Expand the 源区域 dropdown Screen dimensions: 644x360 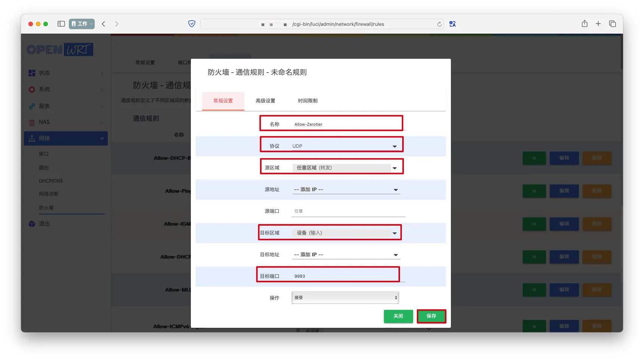(x=344, y=168)
